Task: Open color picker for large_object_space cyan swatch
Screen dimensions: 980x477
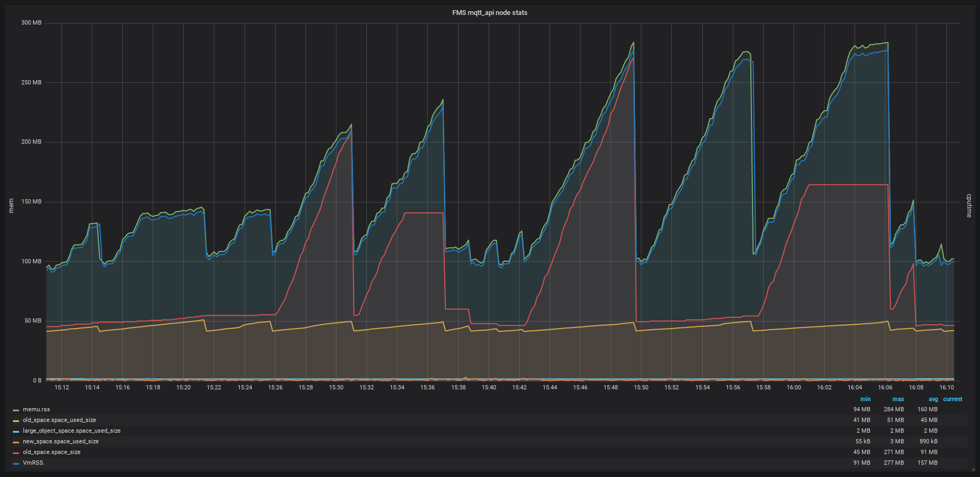Action: [16, 432]
